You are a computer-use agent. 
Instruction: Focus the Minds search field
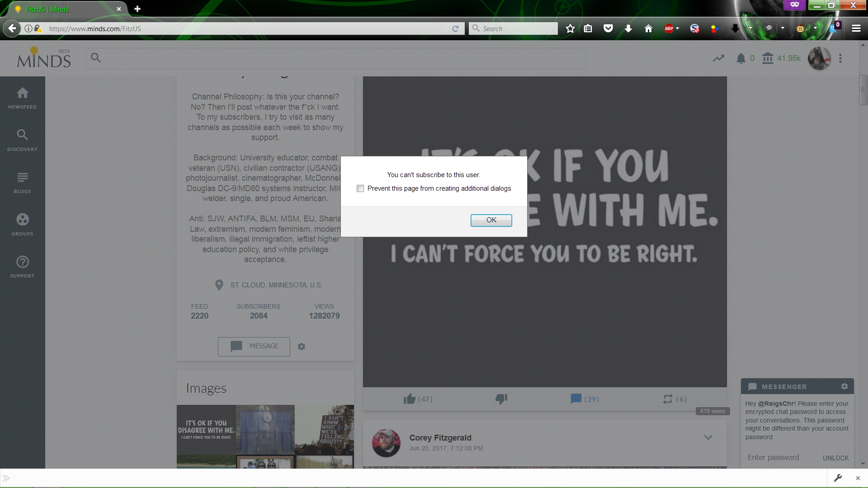pos(335,58)
